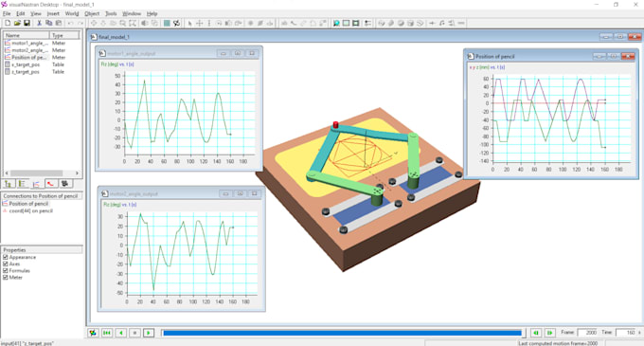Uncheck the Meter property checkbox
The image size is (644, 346).
tap(6, 278)
